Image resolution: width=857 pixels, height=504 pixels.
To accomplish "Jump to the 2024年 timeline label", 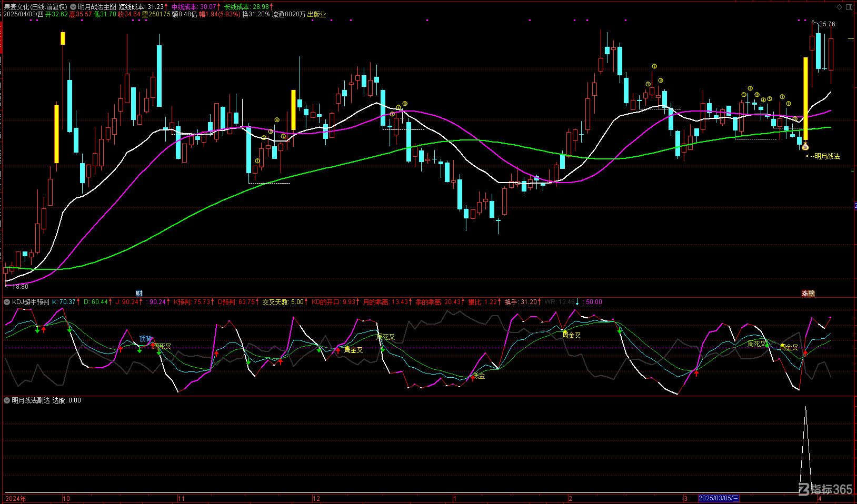I will 16,498.
